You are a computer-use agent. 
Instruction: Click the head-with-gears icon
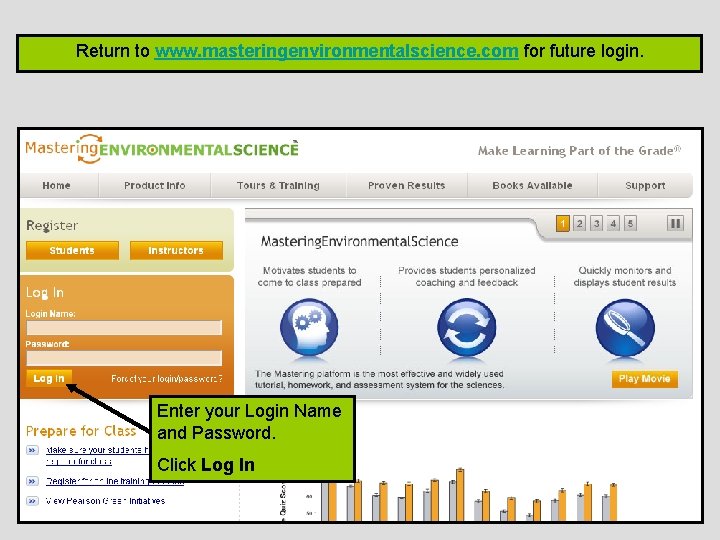tap(309, 327)
